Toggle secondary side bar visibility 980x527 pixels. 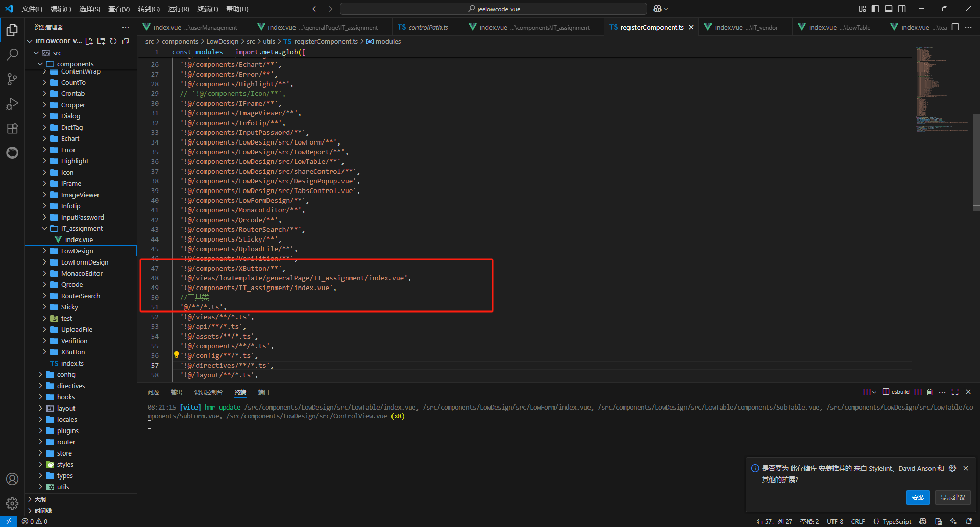pyautogui.click(x=902, y=9)
